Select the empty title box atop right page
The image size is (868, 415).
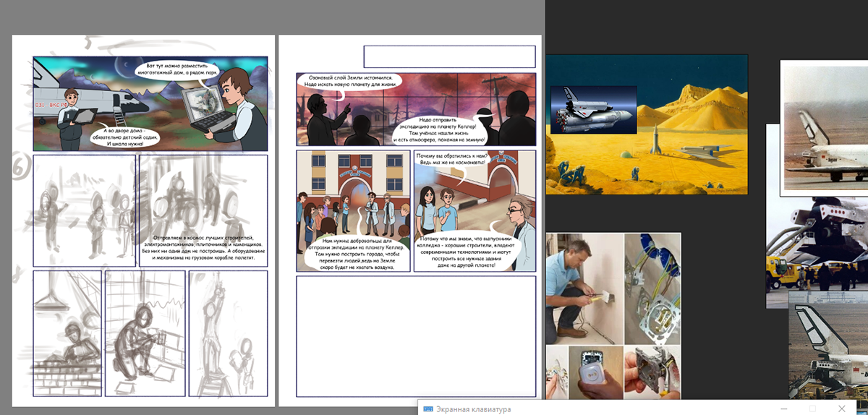(448, 56)
